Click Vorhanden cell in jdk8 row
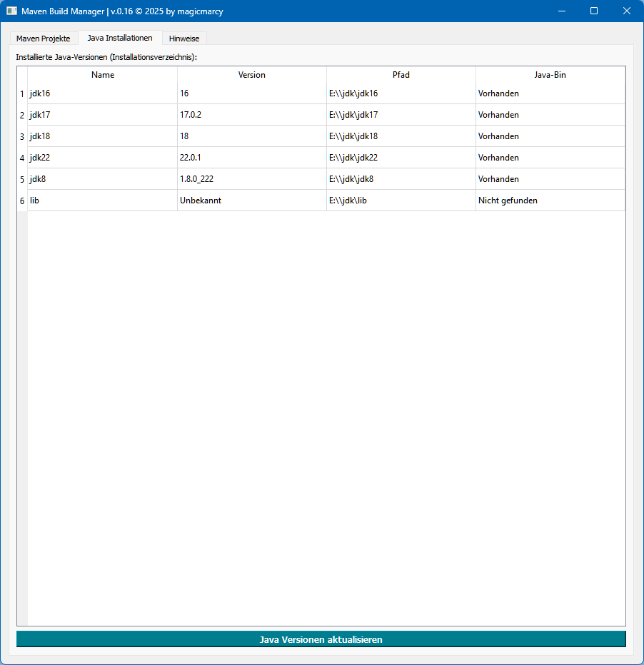 click(550, 179)
